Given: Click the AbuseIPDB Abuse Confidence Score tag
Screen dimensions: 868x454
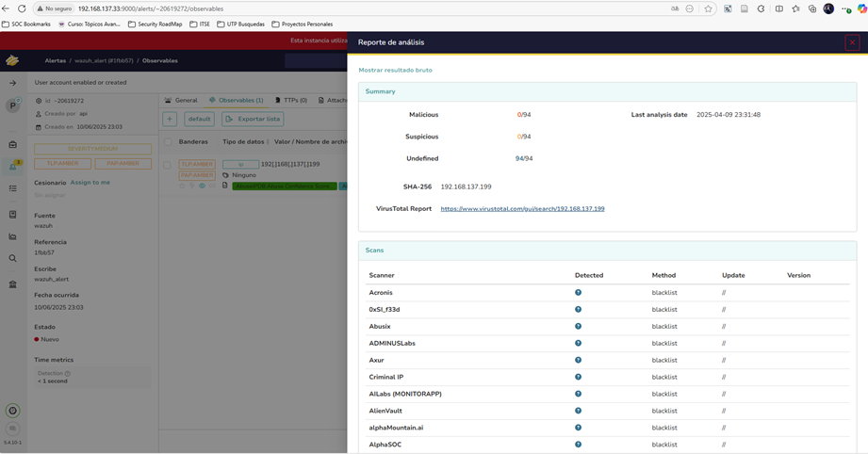Looking at the screenshot, I should click(285, 186).
